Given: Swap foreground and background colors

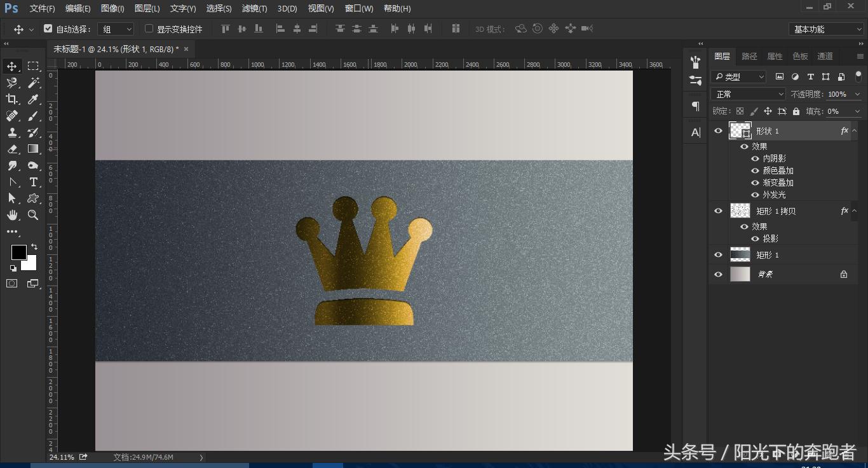Looking at the screenshot, I should click(34, 247).
